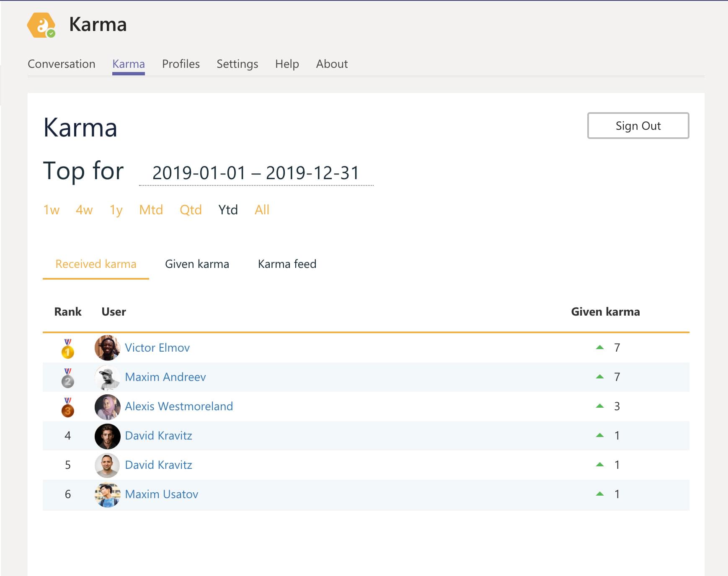Click the Sign Out button

tap(638, 125)
